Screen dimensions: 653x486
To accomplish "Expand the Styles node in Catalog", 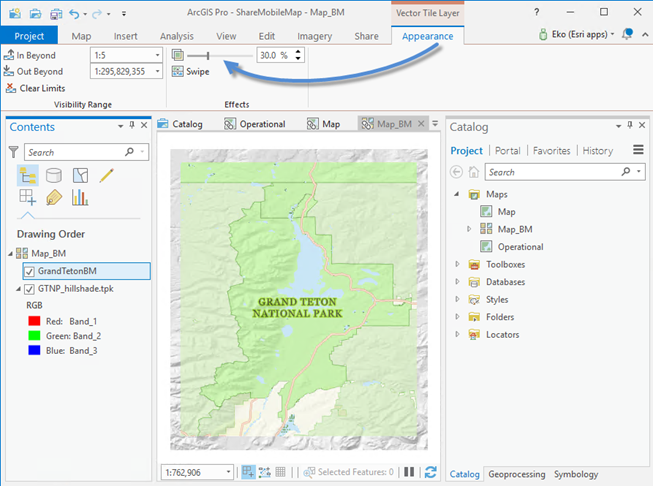I will 457,299.
